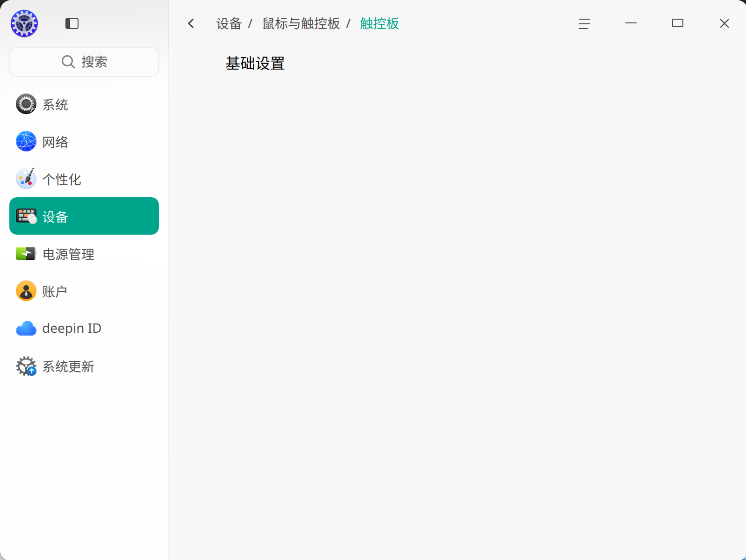Click the 触控板 breadcrumb
The image size is (746, 560).
380,24
